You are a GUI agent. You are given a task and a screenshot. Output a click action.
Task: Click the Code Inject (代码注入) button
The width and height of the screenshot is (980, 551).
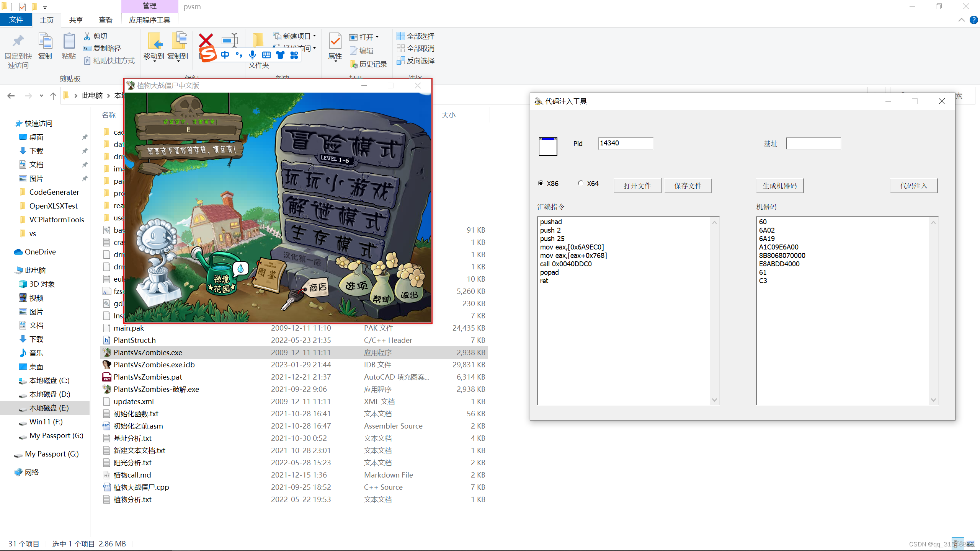point(913,186)
